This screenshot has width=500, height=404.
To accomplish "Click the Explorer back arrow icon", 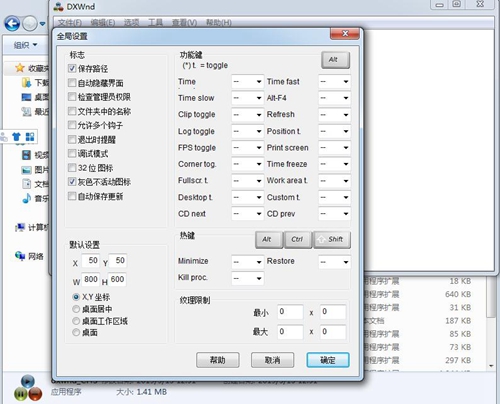I will point(12,24).
